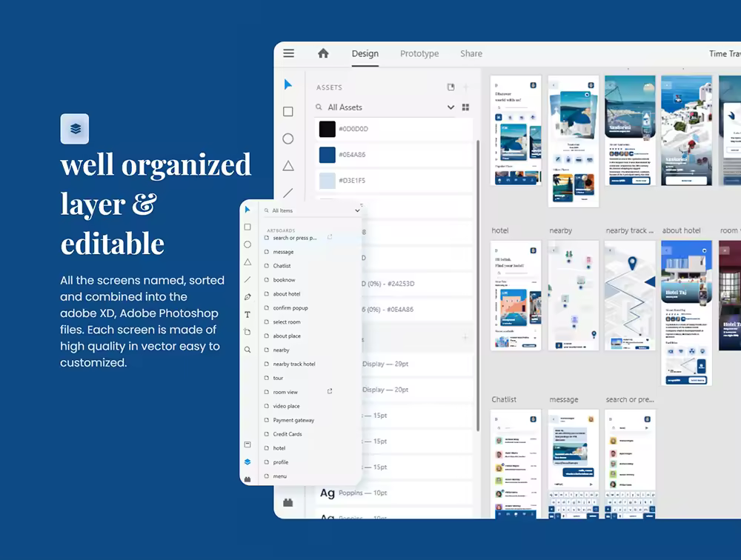The width and height of the screenshot is (741, 560).
Task: Select the Select tool in the main window toolbar
Action: pyautogui.click(x=288, y=84)
